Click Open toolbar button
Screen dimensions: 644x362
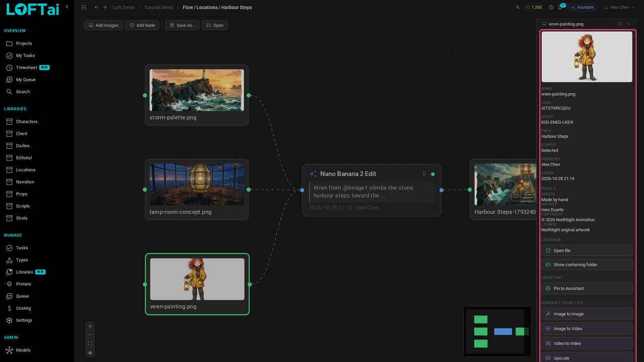215,25
